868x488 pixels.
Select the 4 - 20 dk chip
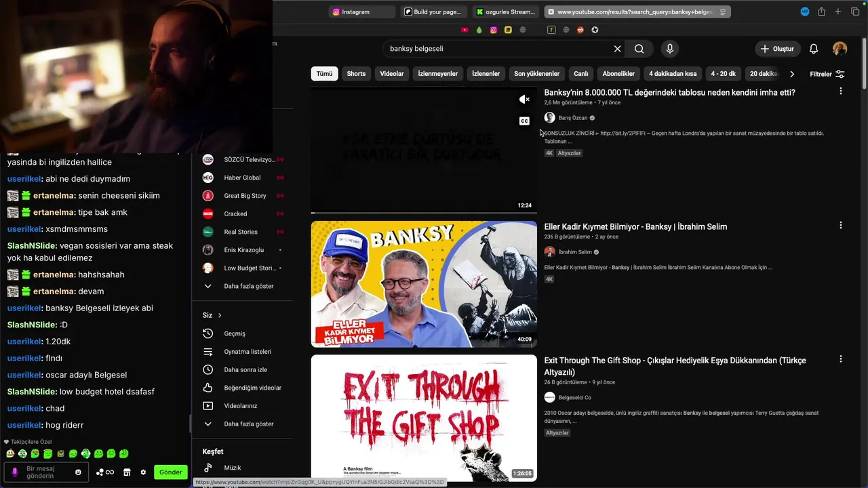(724, 74)
